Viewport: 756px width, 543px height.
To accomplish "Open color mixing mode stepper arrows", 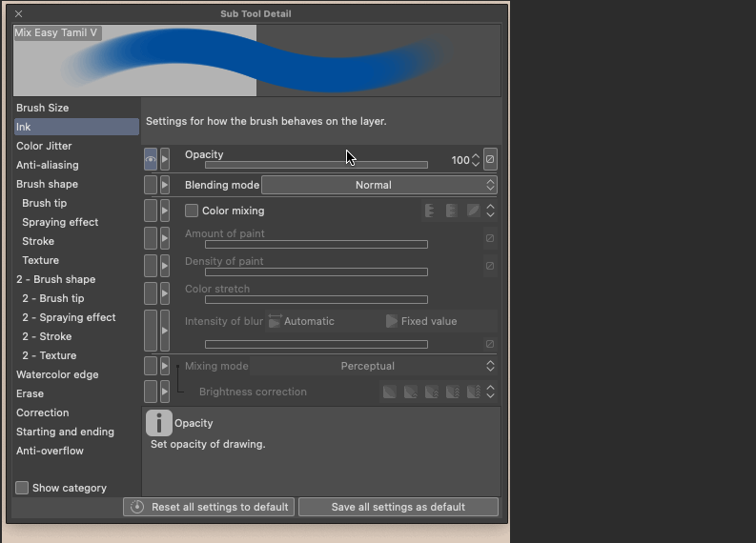I will tap(490, 211).
